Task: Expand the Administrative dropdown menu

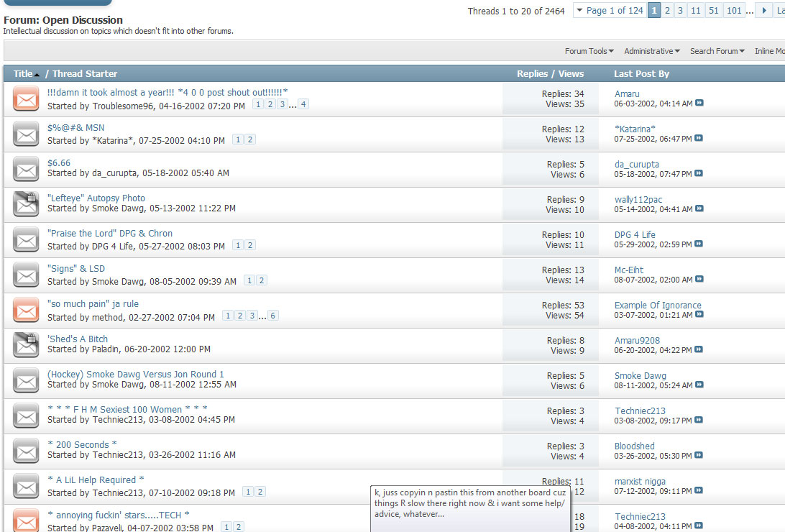Action: [653, 51]
